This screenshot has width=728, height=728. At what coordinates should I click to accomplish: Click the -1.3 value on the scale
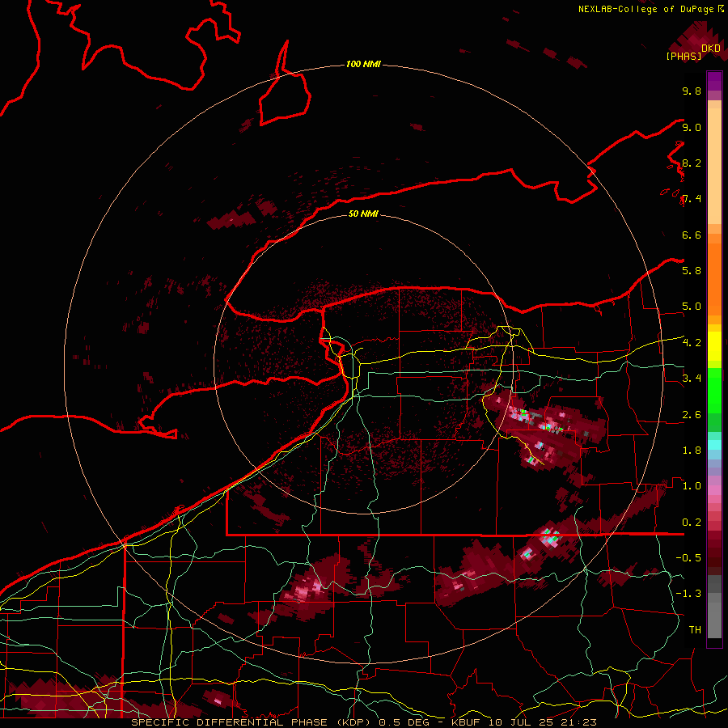[x=688, y=594]
